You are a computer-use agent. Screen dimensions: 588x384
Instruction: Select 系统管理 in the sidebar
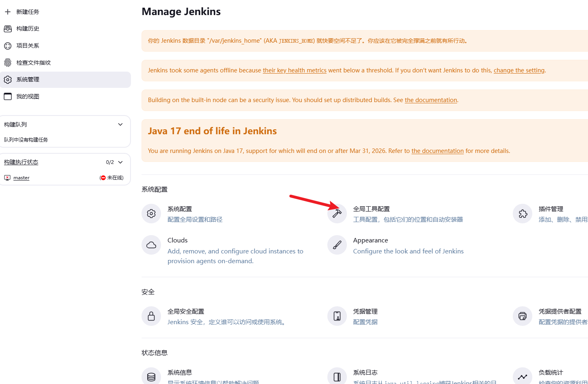click(x=65, y=80)
